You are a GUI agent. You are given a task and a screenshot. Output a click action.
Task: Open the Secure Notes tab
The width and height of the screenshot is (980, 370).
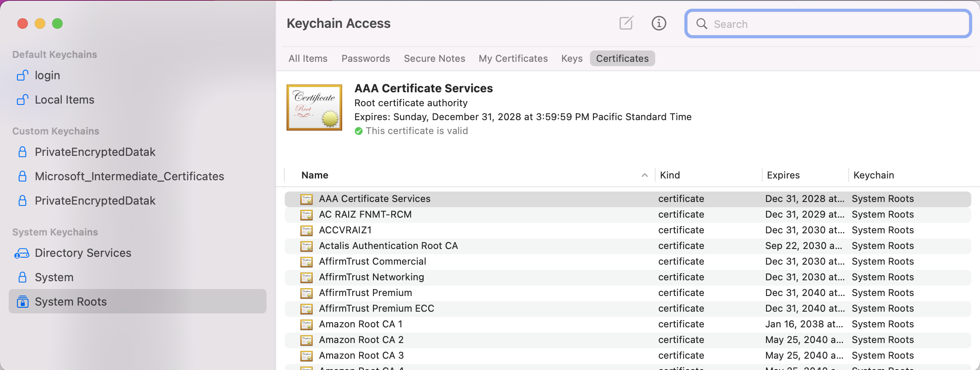434,58
